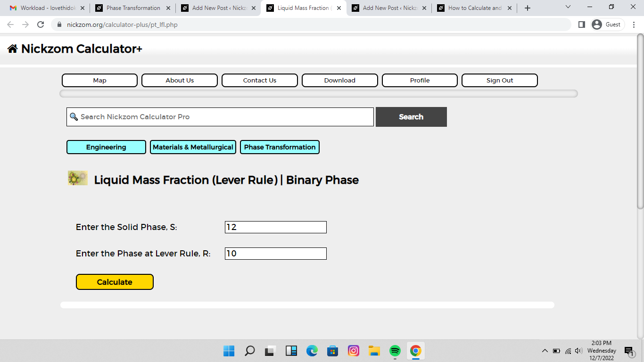
Task: Open Spotify from the taskbar
Action: click(395, 351)
